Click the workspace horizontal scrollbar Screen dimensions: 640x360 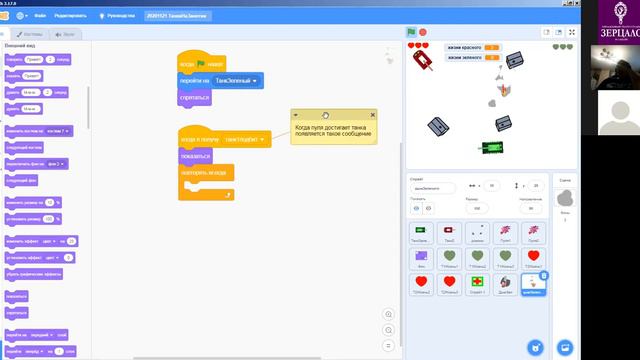227,358
